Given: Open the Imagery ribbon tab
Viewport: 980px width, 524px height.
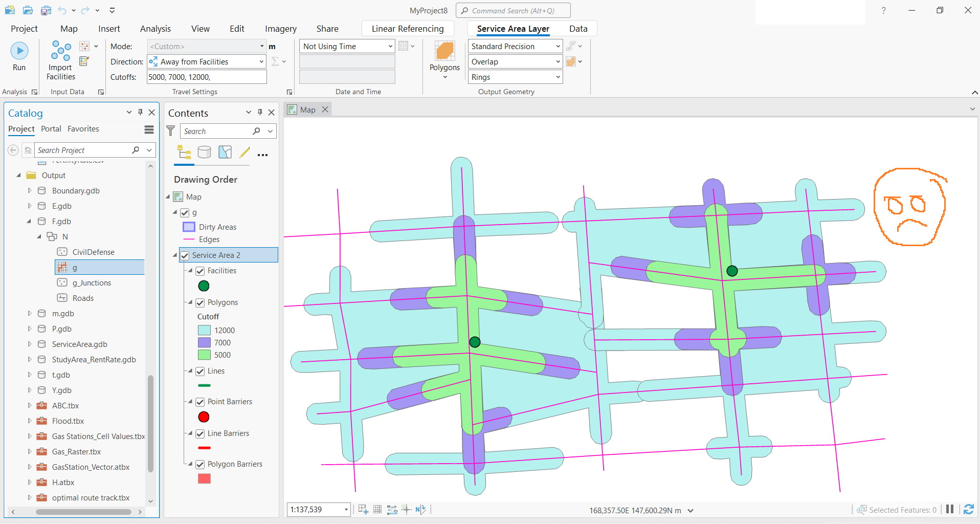Looking at the screenshot, I should click(280, 29).
